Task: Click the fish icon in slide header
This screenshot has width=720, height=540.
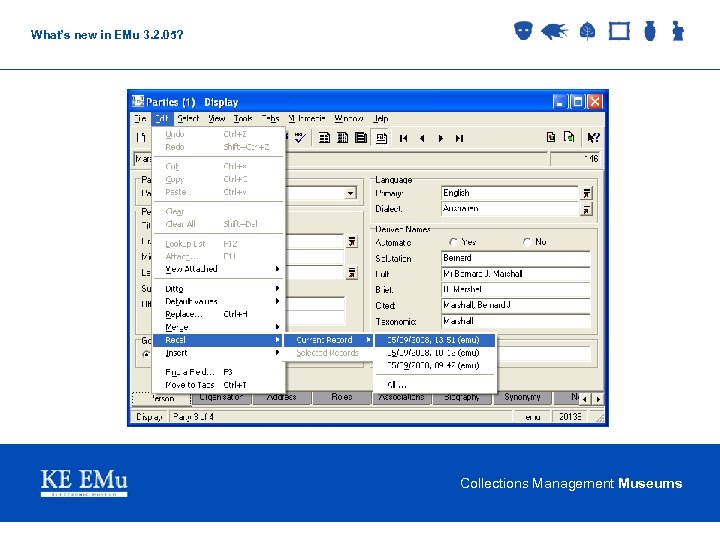Action: pos(555,31)
